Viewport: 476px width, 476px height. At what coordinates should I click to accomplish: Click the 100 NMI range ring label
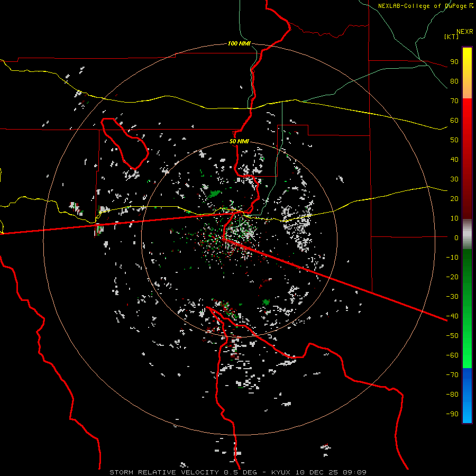(x=239, y=43)
